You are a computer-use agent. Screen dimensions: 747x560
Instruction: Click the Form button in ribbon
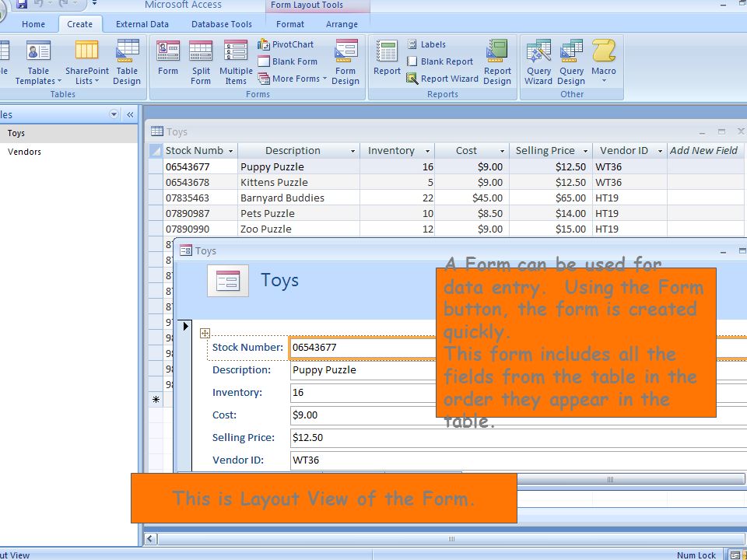pyautogui.click(x=168, y=58)
